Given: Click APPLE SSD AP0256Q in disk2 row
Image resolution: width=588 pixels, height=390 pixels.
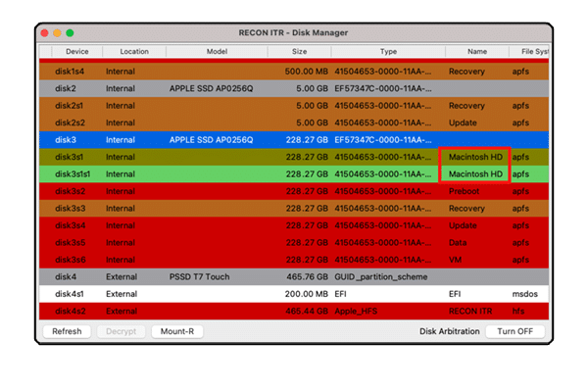Looking at the screenshot, I should point(211,88).
